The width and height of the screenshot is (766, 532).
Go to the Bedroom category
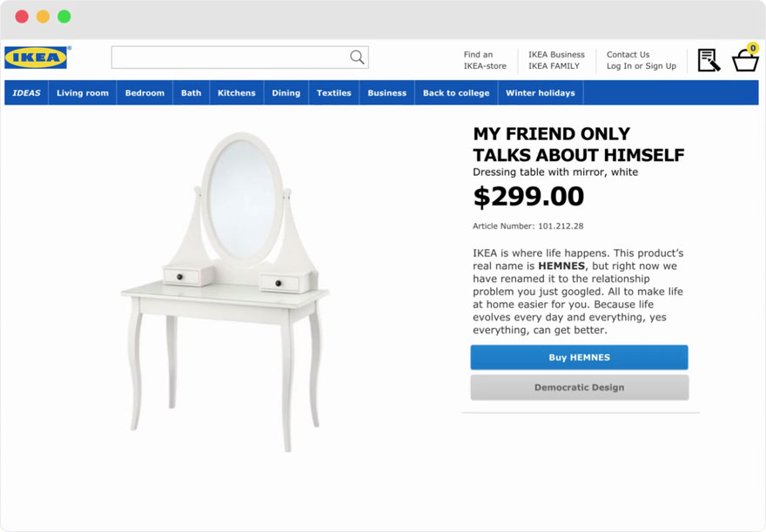click(x=144, y=93)
